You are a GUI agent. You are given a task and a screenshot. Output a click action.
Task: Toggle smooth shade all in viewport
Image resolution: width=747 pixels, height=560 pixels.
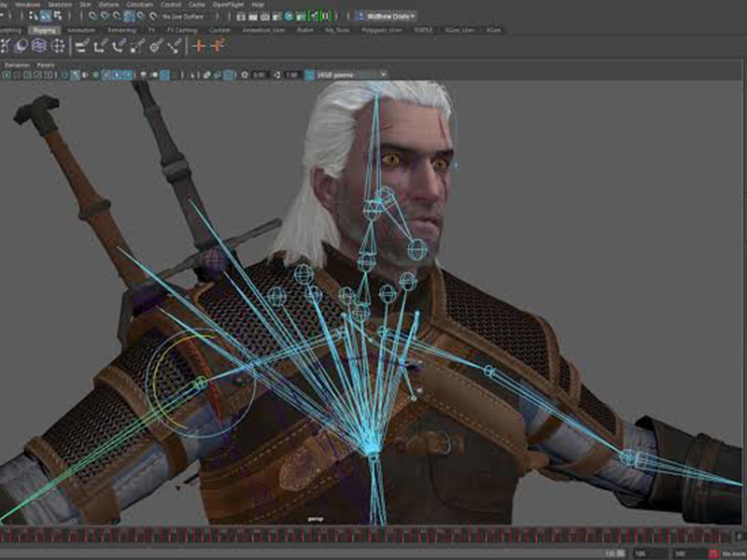[x=76, y=76]
